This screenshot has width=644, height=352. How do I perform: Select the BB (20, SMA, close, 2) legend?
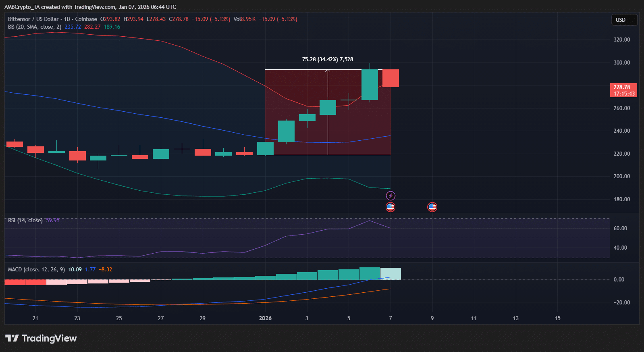pyautogui.click(x=35, y=27)
